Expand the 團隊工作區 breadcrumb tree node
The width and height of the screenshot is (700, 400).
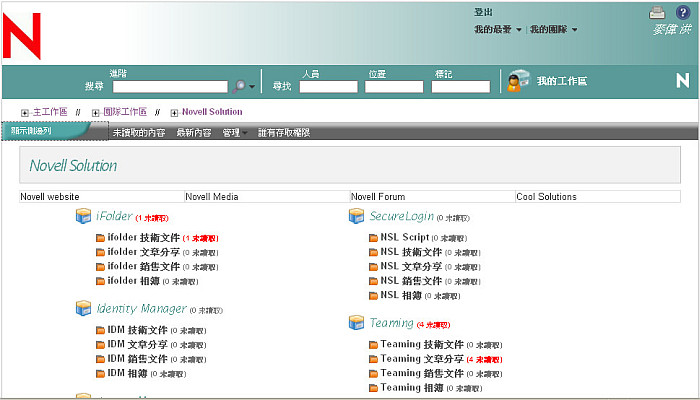click(96, 113)
